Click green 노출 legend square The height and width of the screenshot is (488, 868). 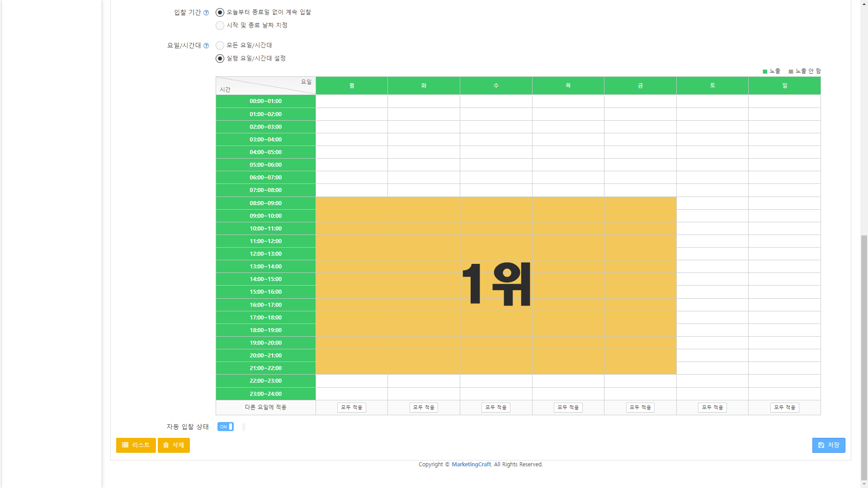(765, 71)
